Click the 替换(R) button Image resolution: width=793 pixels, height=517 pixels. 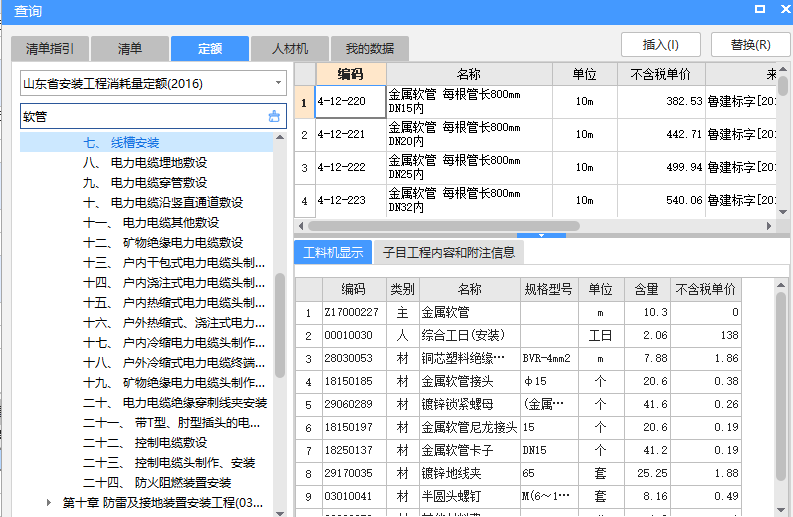click(x=751, y=45)
